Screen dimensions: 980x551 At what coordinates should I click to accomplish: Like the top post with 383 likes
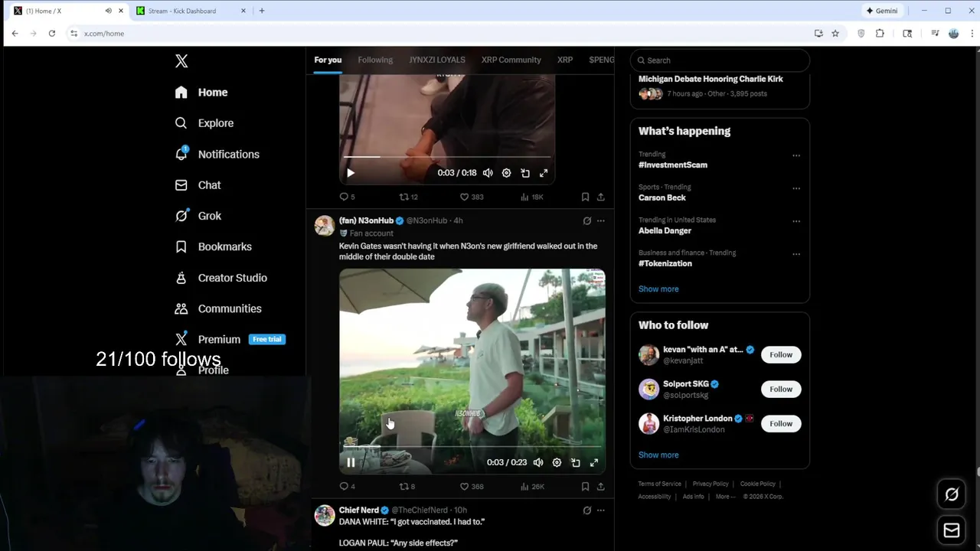[471, 197]
